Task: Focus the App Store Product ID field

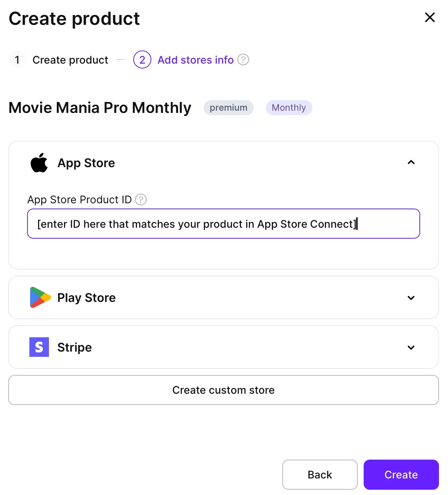Action: point(224,224)
